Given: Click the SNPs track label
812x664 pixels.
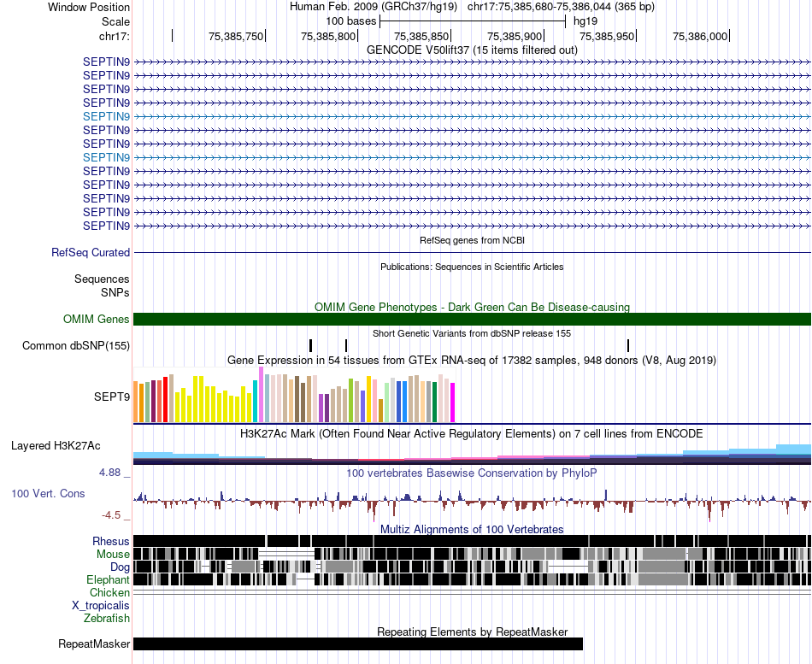Looking at the screenshot, I should coord(115,292).
